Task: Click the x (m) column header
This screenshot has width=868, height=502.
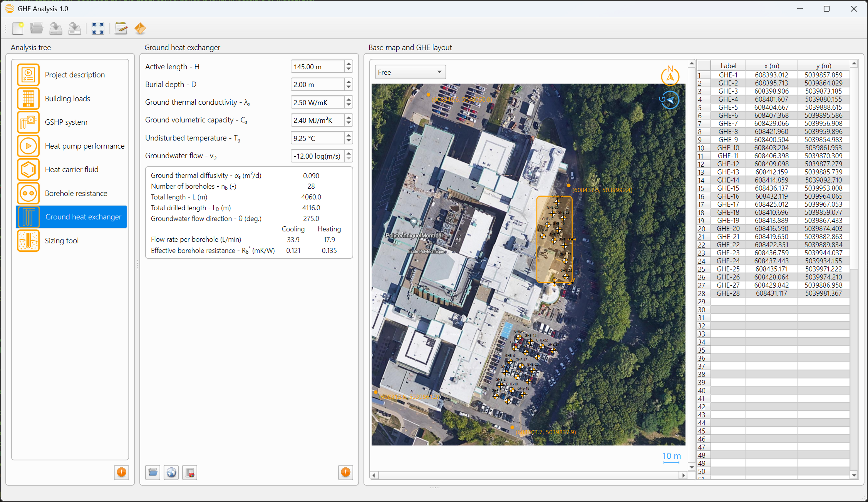Action: click(771, 66)
